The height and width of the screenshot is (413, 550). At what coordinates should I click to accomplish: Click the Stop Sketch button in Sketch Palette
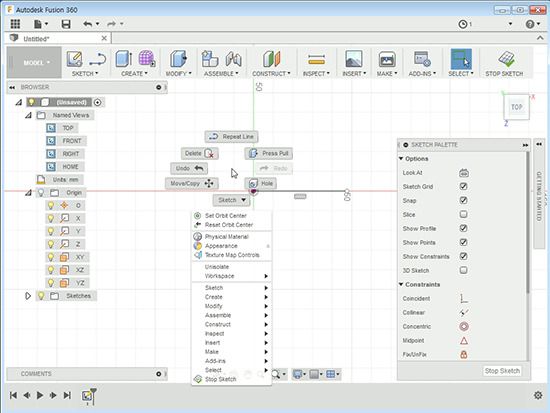pos(502,371)
